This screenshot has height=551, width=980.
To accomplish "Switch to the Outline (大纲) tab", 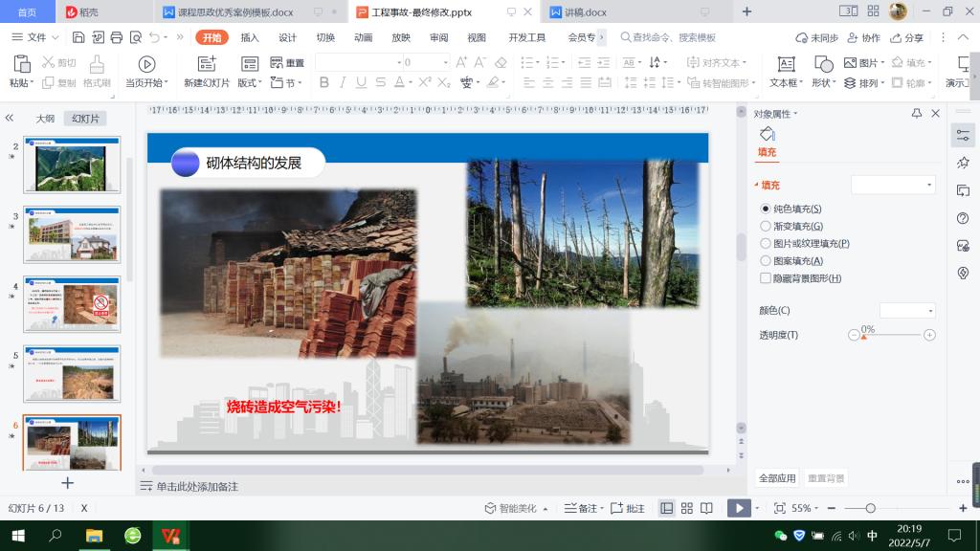I will pos(45,119).
